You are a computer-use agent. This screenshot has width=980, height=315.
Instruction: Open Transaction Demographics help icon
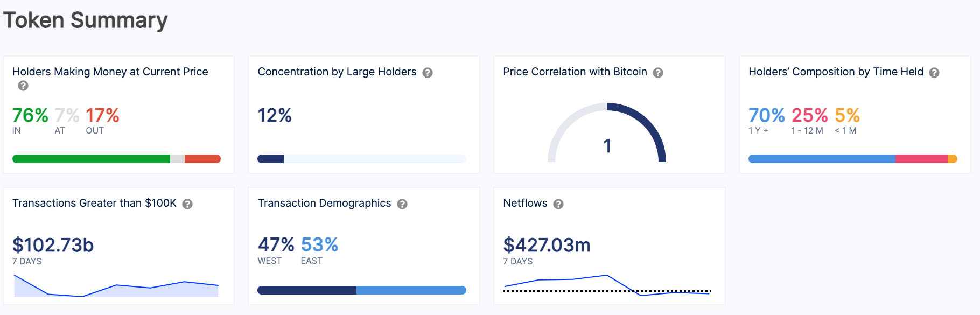tap(402, 204)
